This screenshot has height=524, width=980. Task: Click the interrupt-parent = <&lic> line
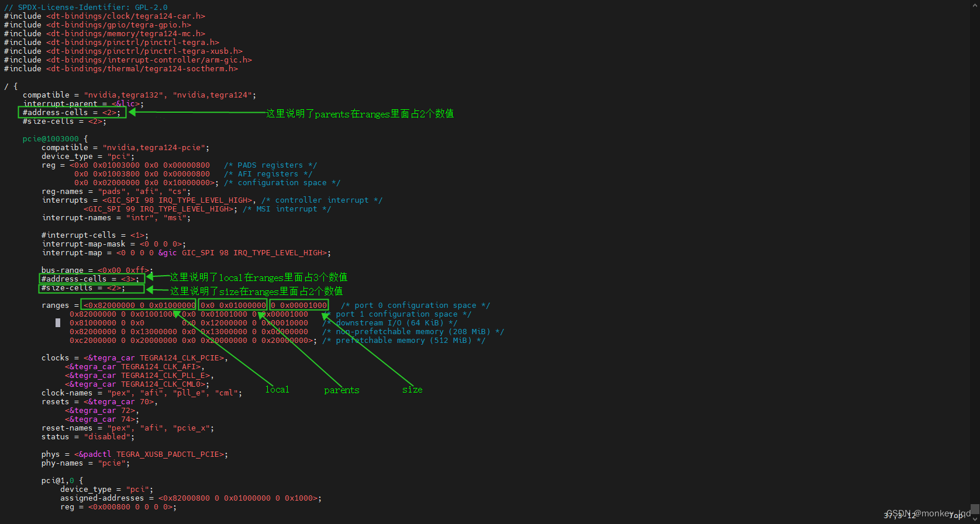pyautogui.click(x=83, y=104)
